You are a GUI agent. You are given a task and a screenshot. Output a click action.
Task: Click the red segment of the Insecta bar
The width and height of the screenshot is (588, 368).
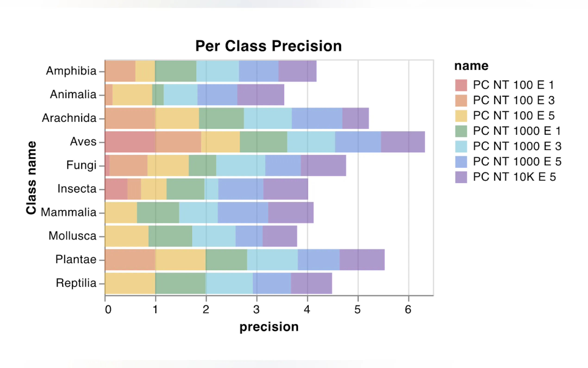116,189
